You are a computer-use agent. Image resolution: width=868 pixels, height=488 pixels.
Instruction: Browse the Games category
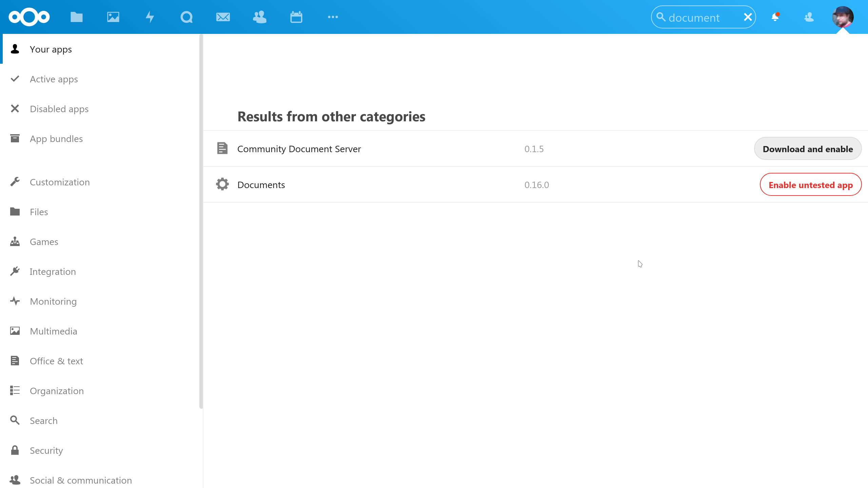pos(101,242)
